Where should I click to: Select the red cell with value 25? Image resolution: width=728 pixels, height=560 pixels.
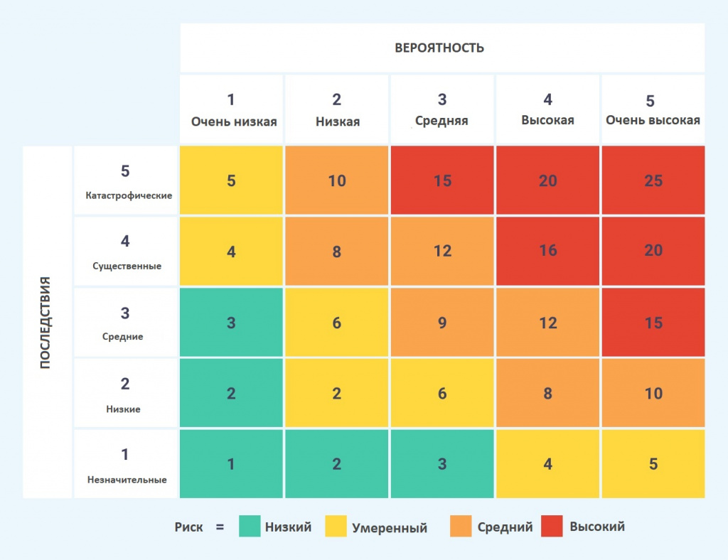(x=653, y=181)
